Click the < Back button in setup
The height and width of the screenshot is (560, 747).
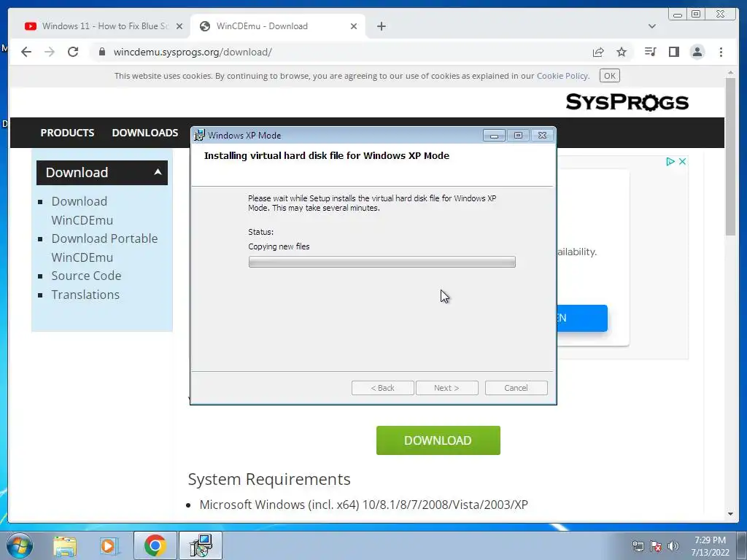coord(382,388)
